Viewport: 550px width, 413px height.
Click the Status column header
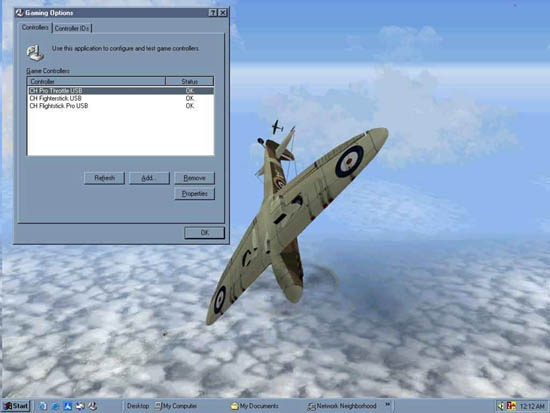189,81
